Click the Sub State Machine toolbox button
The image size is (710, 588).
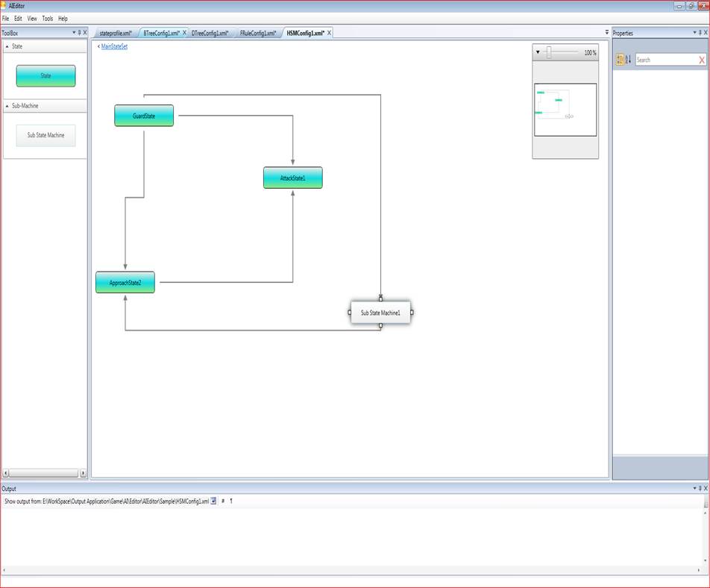coord(45,135)
